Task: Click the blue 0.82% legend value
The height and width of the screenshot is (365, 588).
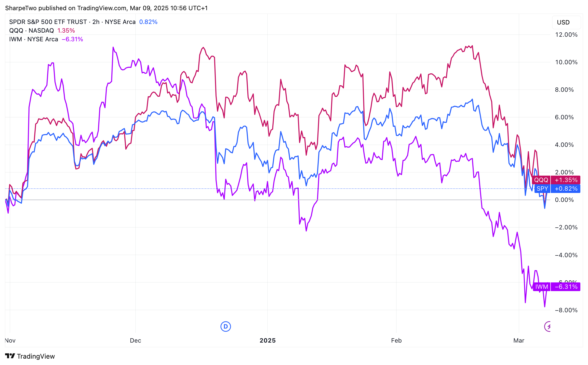Action: point(148,22)
